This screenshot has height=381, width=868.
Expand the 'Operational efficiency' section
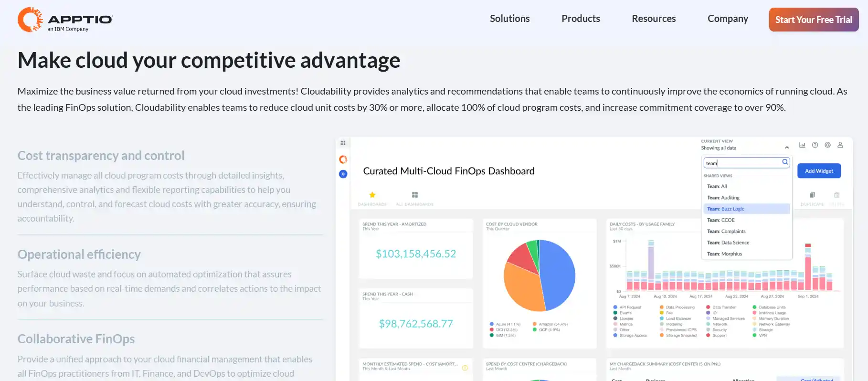pyautogui.click(x=79, y=254)
